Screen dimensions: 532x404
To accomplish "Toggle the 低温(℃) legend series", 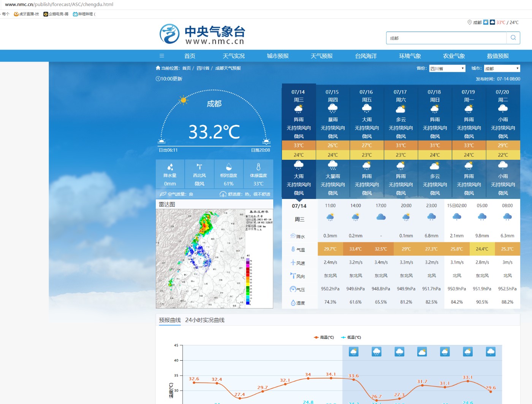I will (351, 337).
